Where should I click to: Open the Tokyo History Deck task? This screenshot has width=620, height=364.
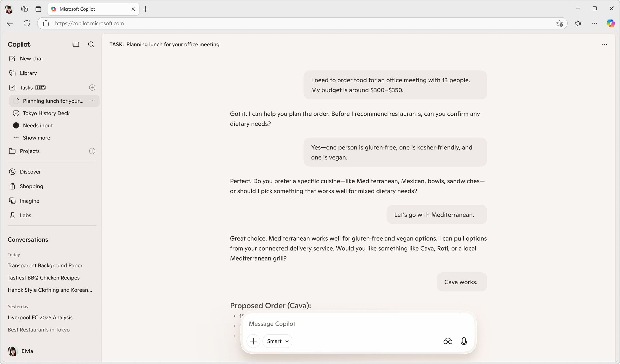46,113
